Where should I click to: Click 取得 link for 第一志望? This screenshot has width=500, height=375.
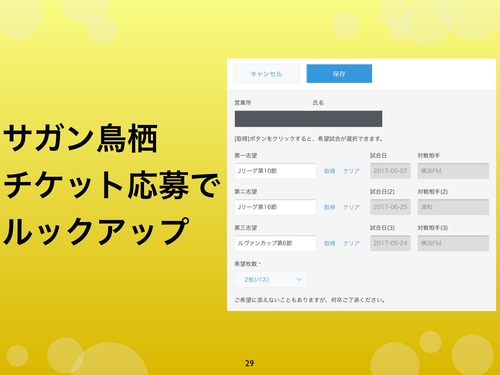[329, 171]
